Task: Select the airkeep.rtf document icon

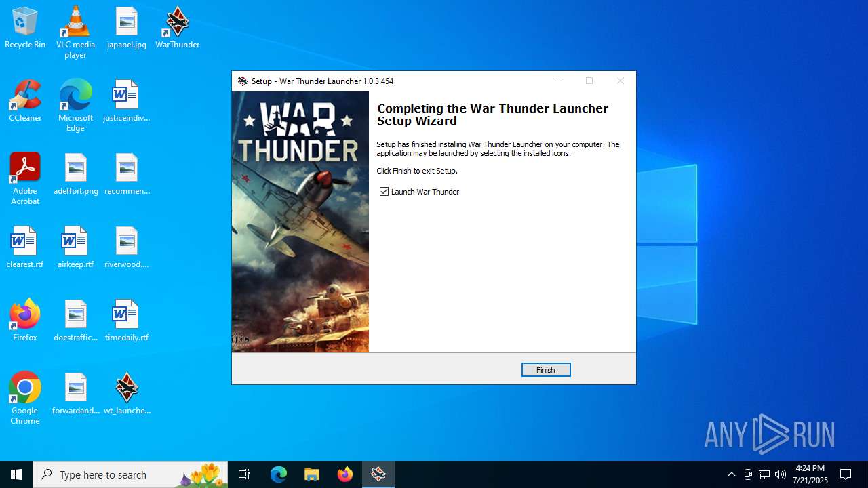Action: click(75, 248)
